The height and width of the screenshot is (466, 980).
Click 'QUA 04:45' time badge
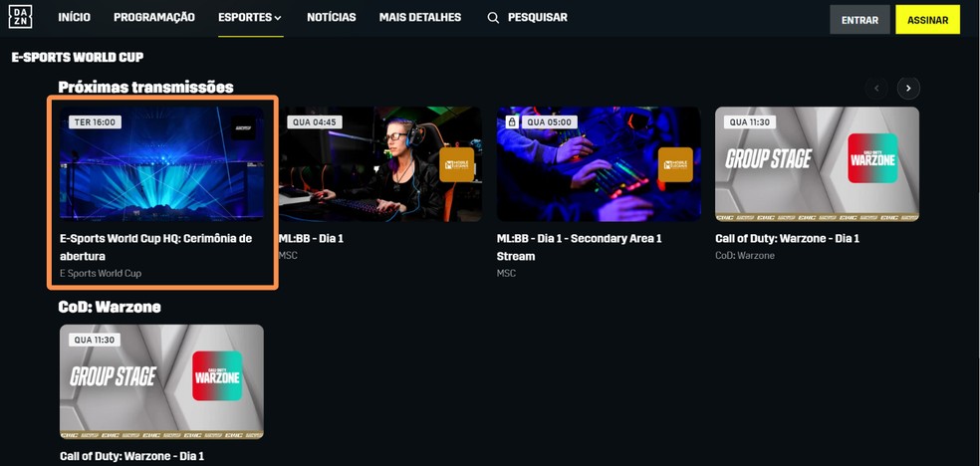tap(315, 121)
